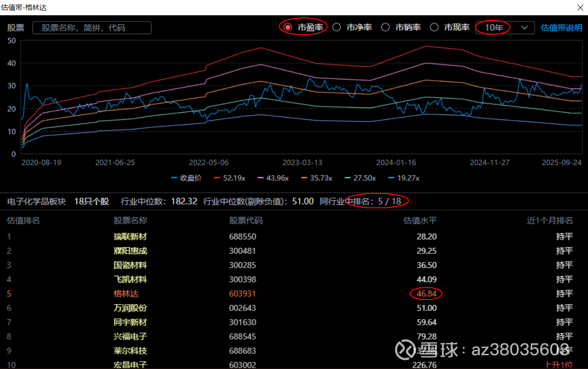The image size is (588, 369).
Task: Sort by 估值排名 column header
Action: [23, 221]
